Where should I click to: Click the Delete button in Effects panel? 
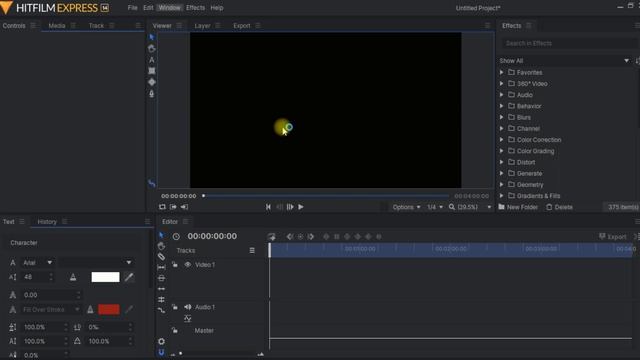[559, 207]
